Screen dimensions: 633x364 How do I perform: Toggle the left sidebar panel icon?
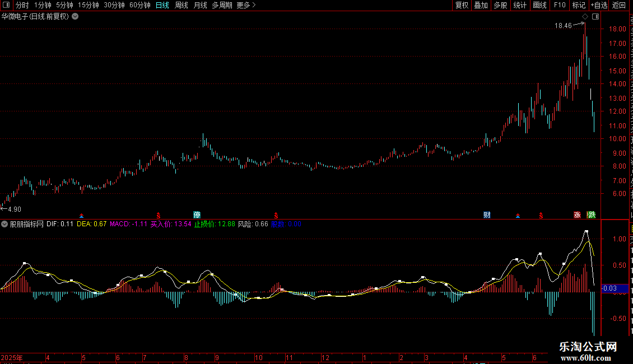(6, 5)
